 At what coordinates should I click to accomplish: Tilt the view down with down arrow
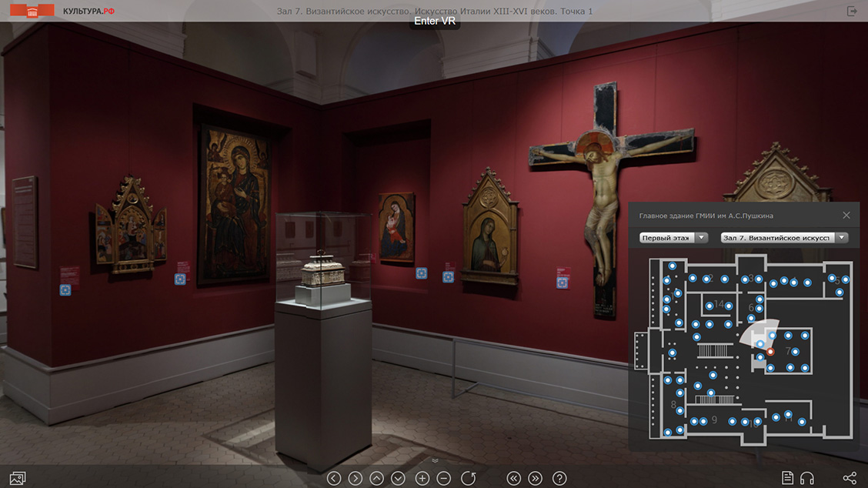coord(398,478)
